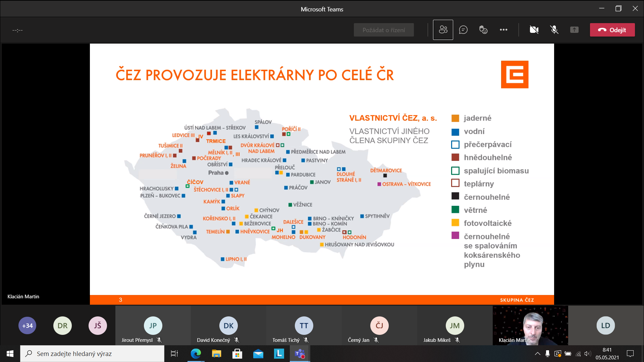Open Microsoft Store from the taskbar

(x=237, y=354)
